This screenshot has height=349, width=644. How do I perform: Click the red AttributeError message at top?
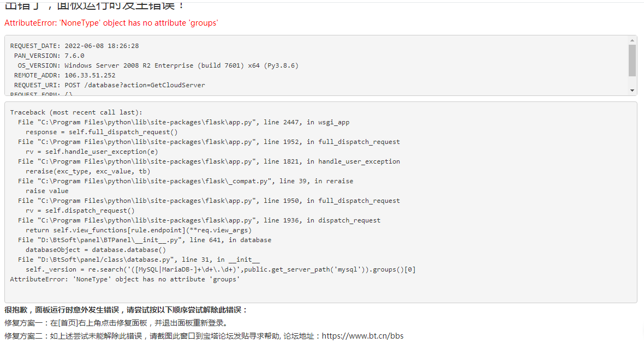coord(111,23)
